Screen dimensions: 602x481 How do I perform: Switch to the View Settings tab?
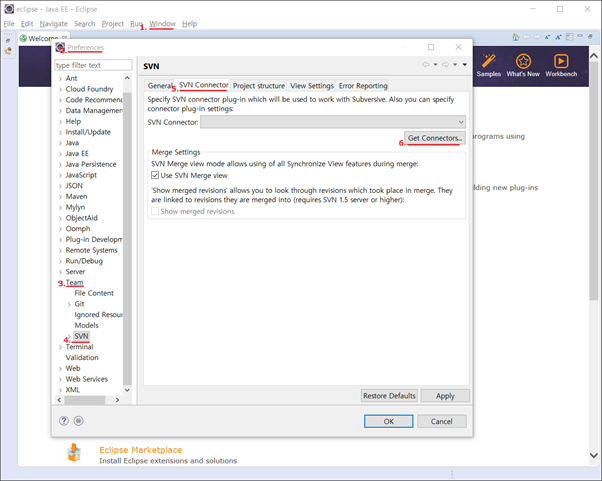(312, 86)
